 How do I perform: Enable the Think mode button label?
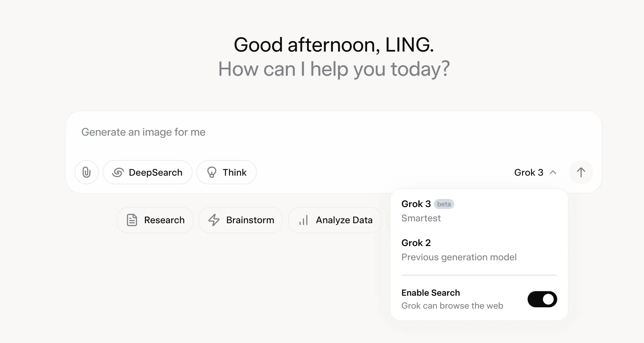(234, 172)
